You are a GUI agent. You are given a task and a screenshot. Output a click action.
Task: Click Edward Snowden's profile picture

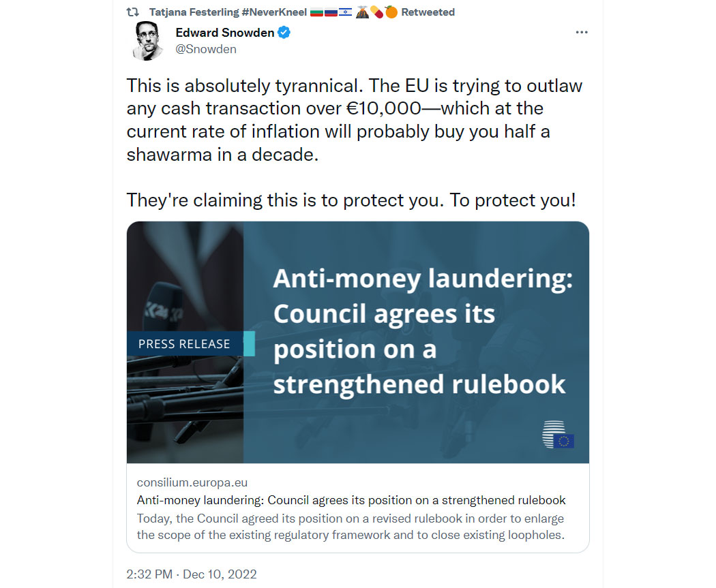click(148, 41)
